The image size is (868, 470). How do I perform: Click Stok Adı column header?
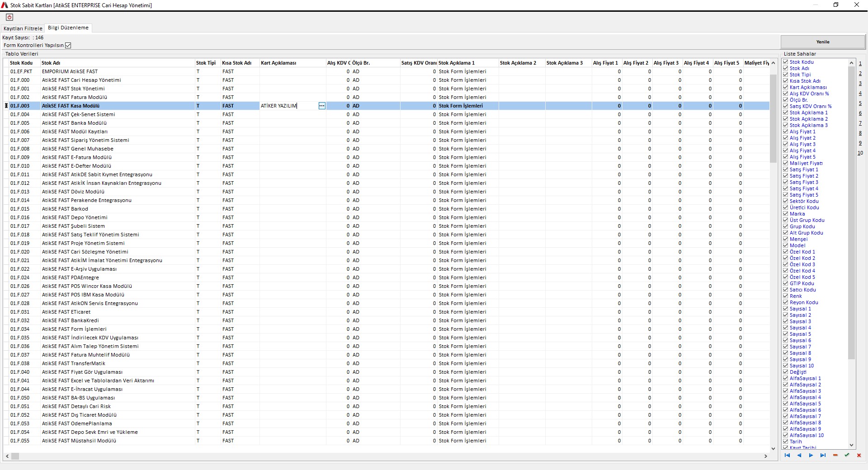(x=118, y=63)
